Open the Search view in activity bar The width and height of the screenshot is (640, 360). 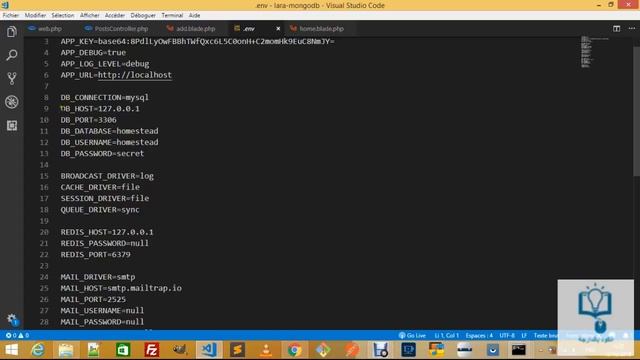tap(12, 55)
